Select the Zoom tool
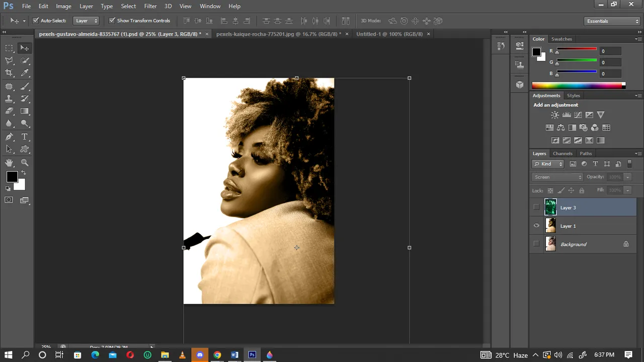The width and height of the screenshot is (644, 362). point(25,163)
